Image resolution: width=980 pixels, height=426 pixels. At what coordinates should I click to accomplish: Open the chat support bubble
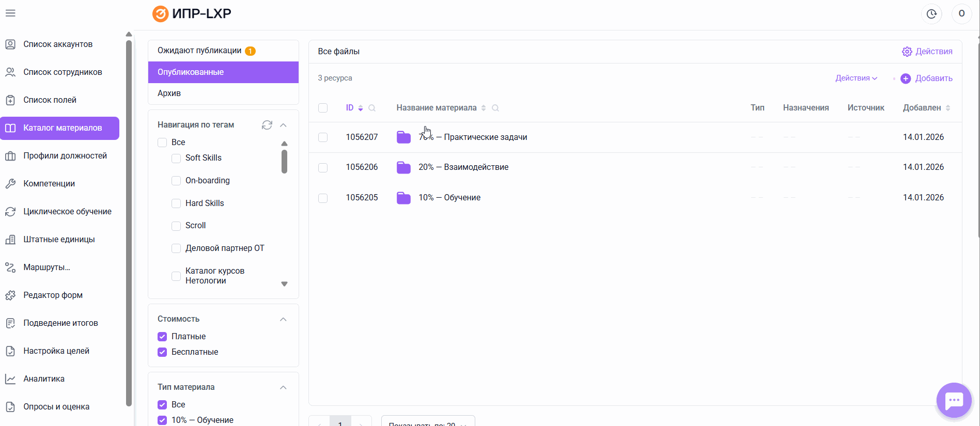click(x=954, y=400)
